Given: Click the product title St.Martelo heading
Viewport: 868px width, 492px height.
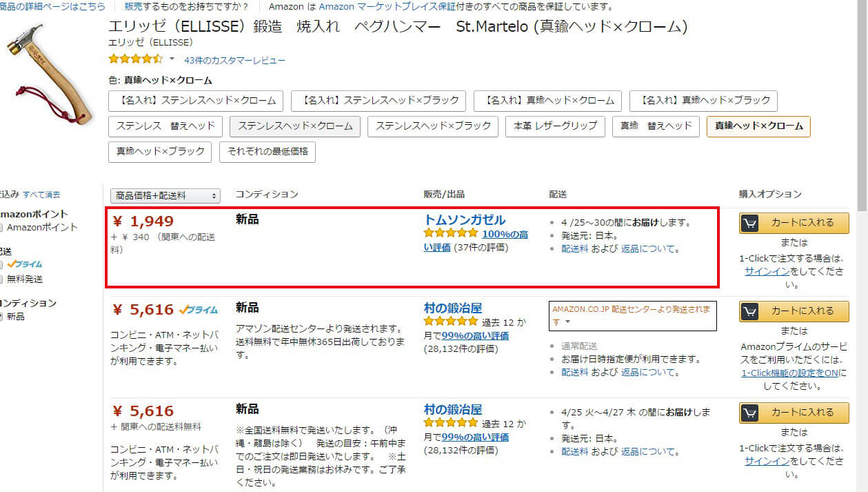Looking at the screenshot, I should tap(398, 27).
